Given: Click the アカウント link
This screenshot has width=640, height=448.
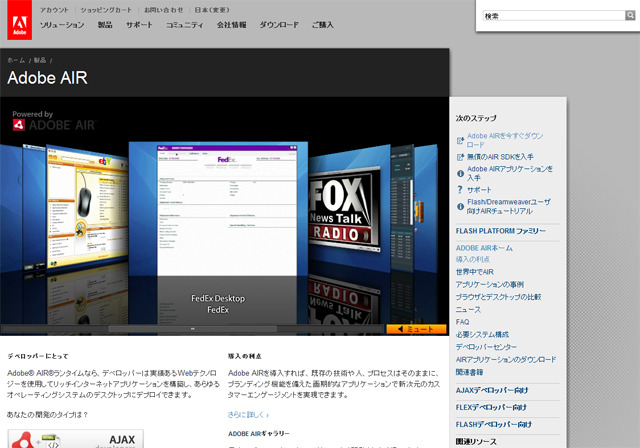Looking at the screenshot, I should 54,10.
